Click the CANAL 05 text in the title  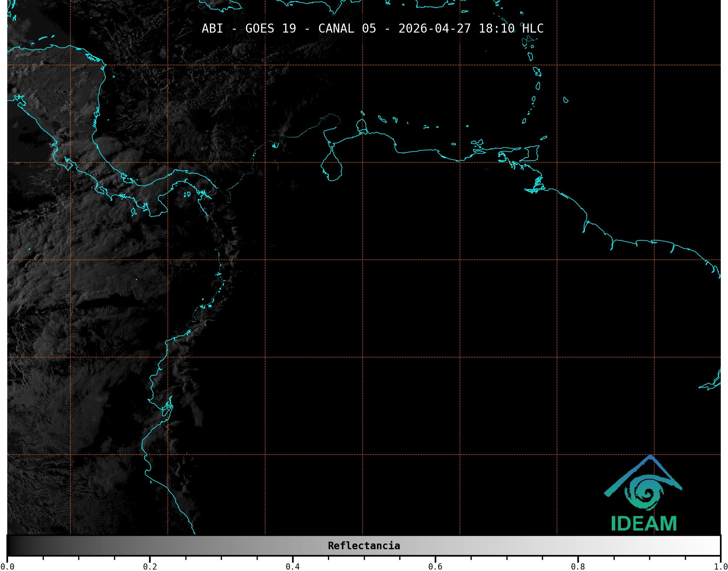(x=347, y=28)
